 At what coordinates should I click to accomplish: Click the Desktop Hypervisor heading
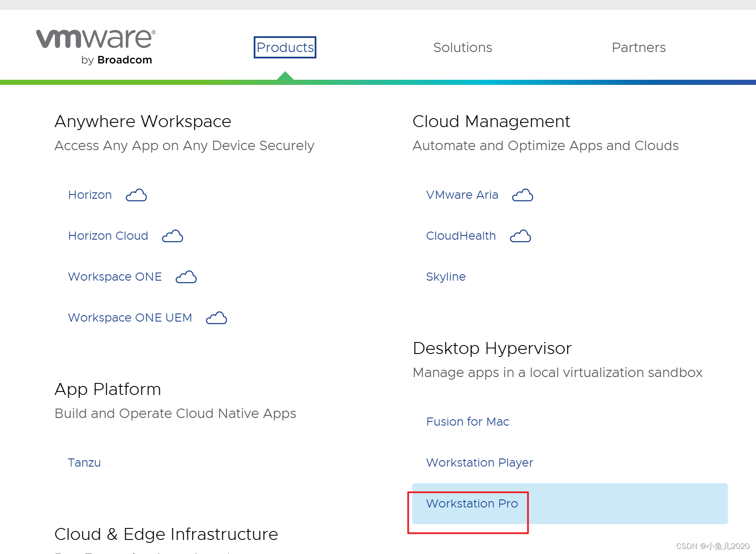(x=492, y=348)
